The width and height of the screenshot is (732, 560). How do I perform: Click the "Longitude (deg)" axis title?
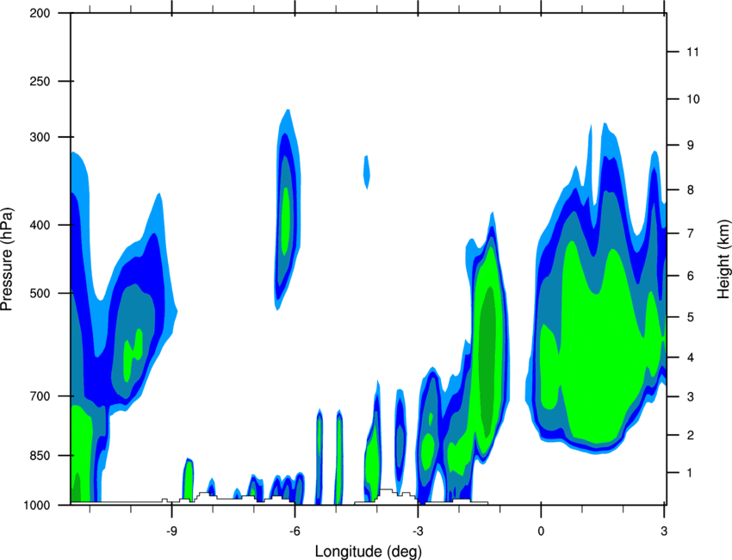[369, 551]
